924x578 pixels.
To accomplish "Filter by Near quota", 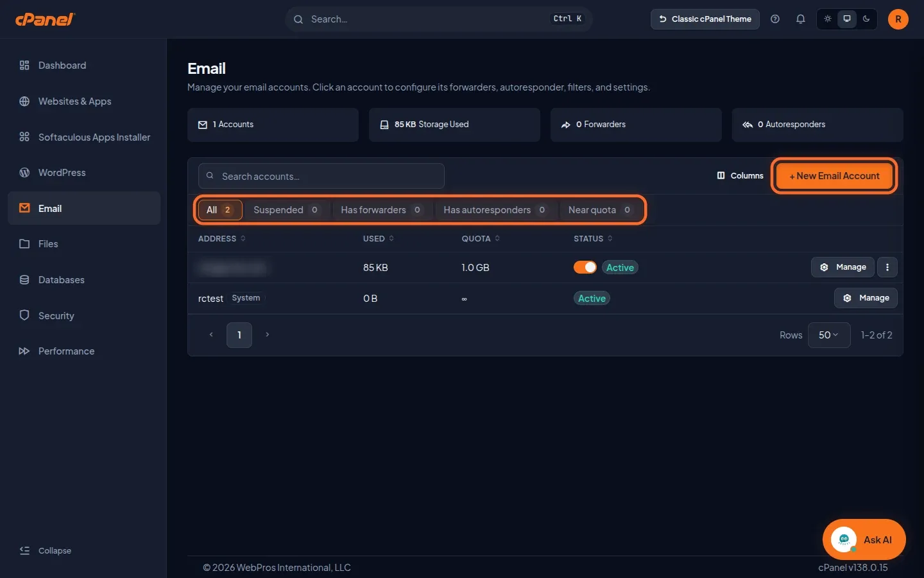I will pyautogui.click(x=599, y=210).
